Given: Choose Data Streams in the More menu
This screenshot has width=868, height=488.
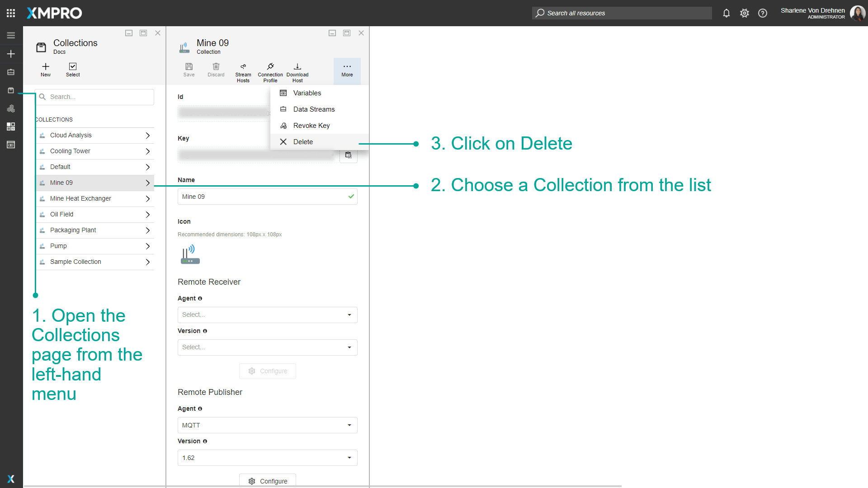Looking at the screenshot, I should pos(314,109).
